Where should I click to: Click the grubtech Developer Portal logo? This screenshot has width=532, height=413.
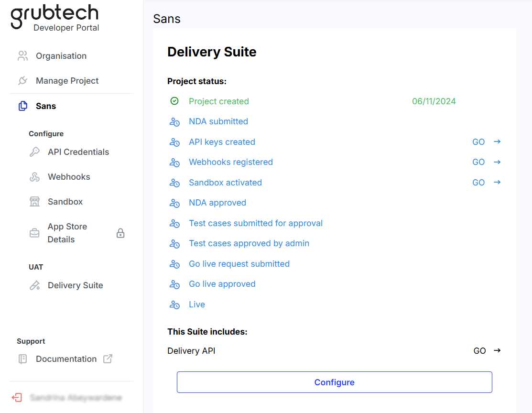(x=55, y=18)
